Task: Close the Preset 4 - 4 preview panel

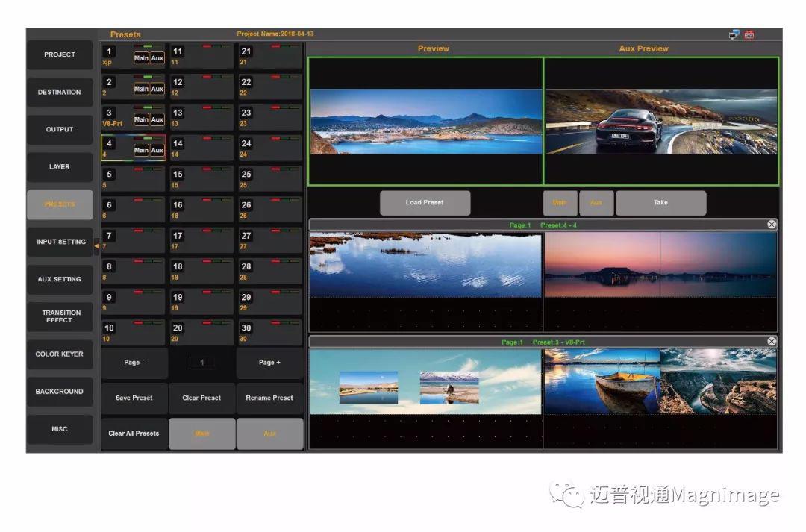Action: point(772,224)
